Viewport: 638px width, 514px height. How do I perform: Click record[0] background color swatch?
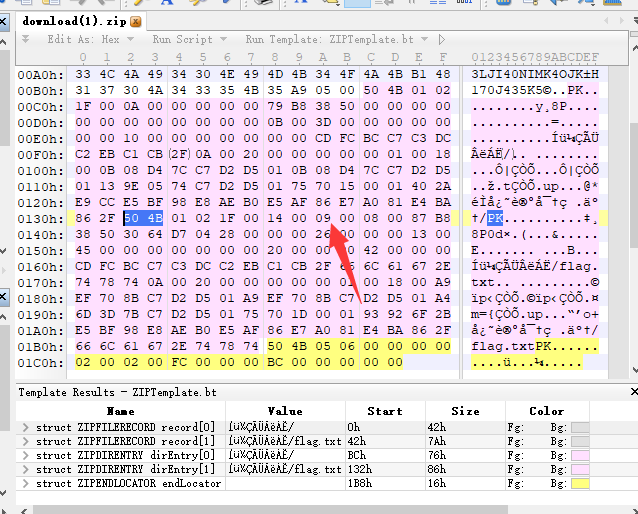(580, 427)
